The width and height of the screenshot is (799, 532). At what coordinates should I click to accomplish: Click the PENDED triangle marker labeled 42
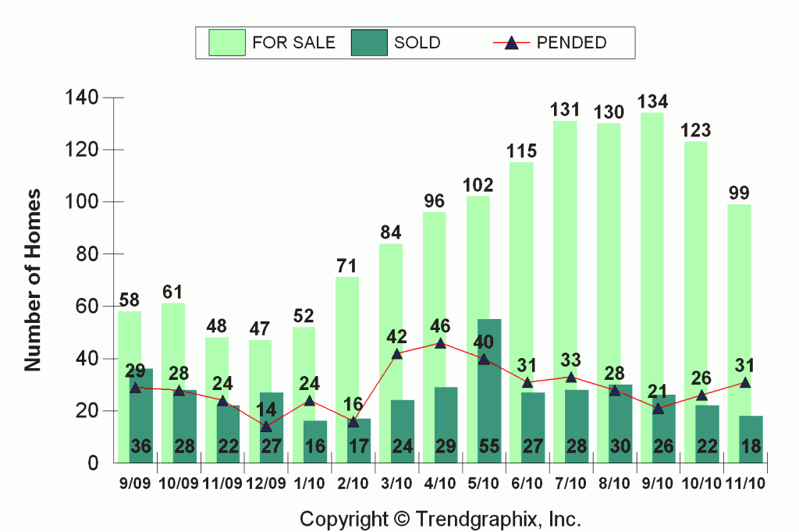tap(397, 354)
